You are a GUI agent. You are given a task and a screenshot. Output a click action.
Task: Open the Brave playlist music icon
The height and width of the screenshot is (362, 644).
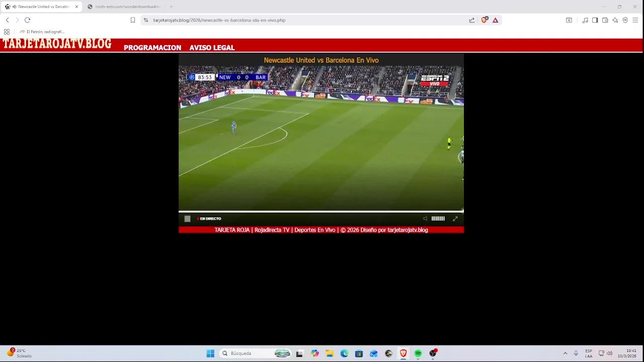tap(585, 20)
